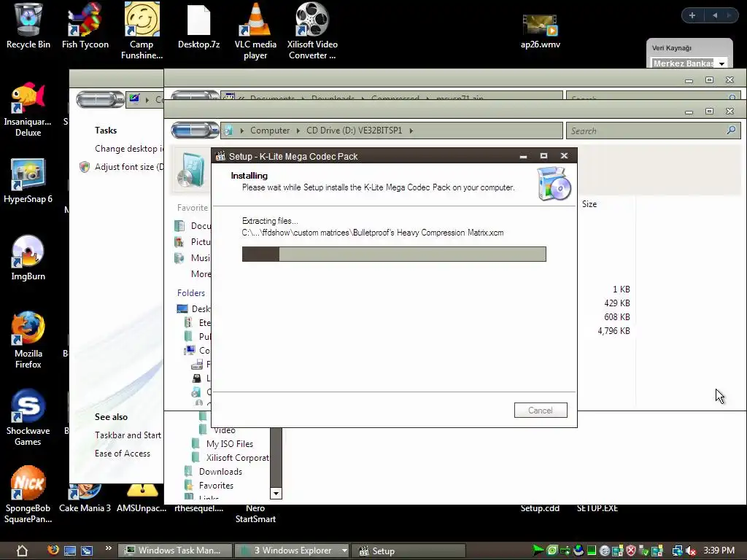Screen dimensions: 747x560
Task: Click the 608 KB file size cell
Action: click(617, 316)
